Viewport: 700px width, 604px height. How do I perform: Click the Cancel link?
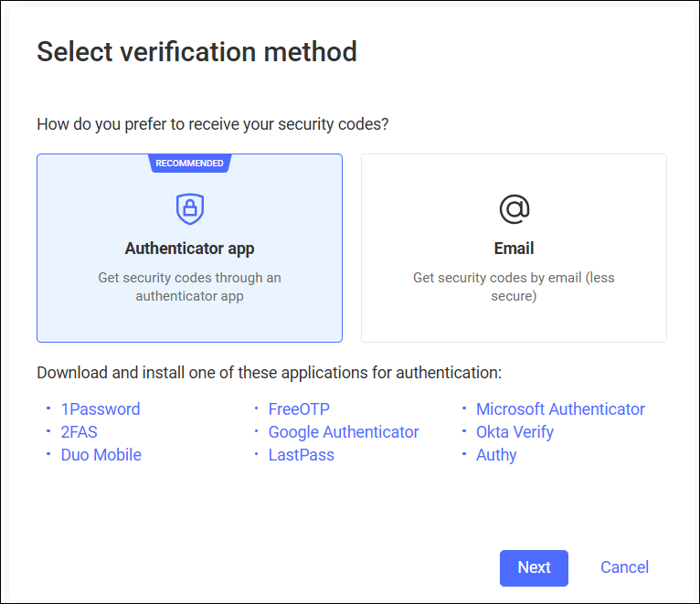[624, 567]
